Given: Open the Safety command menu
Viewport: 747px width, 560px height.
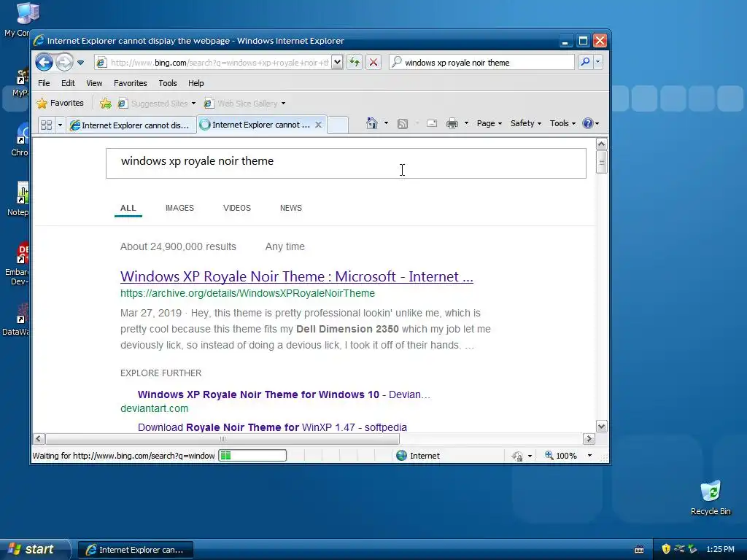Looking at the screenshot, I should pyautogui.click(x=526, y=123).
